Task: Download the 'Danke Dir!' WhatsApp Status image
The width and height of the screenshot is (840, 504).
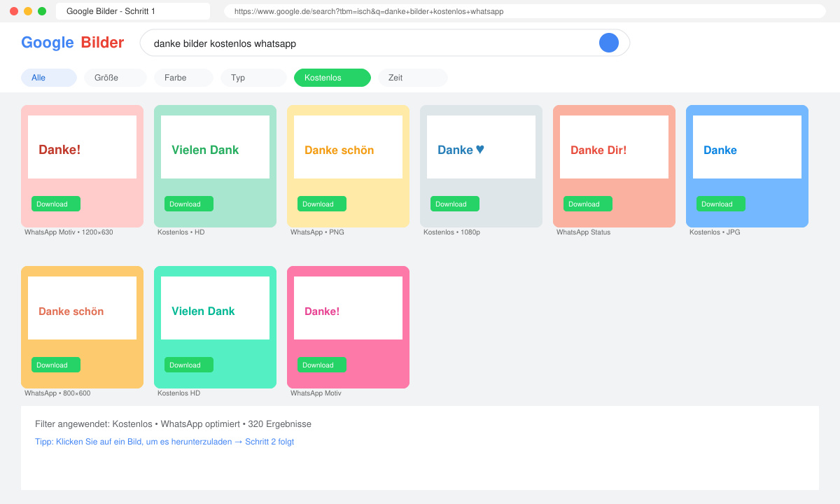Action: pyautogui.click(x=588, y=204)
